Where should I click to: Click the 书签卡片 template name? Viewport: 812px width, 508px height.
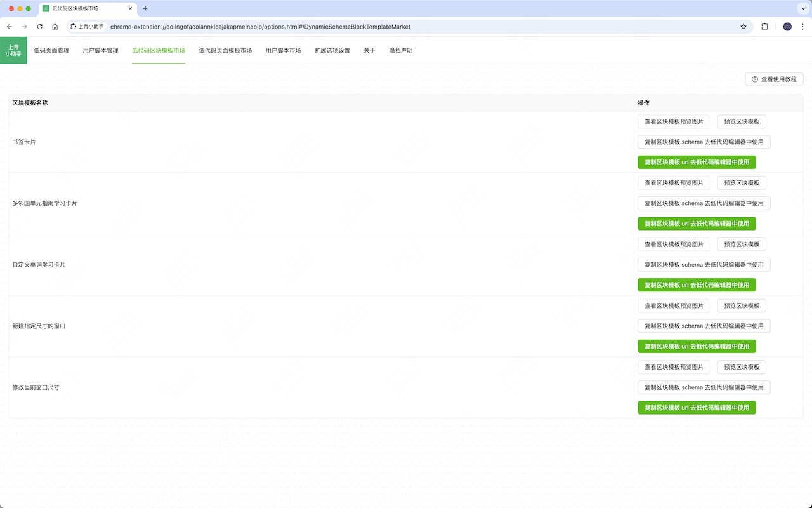click(24, 142)
